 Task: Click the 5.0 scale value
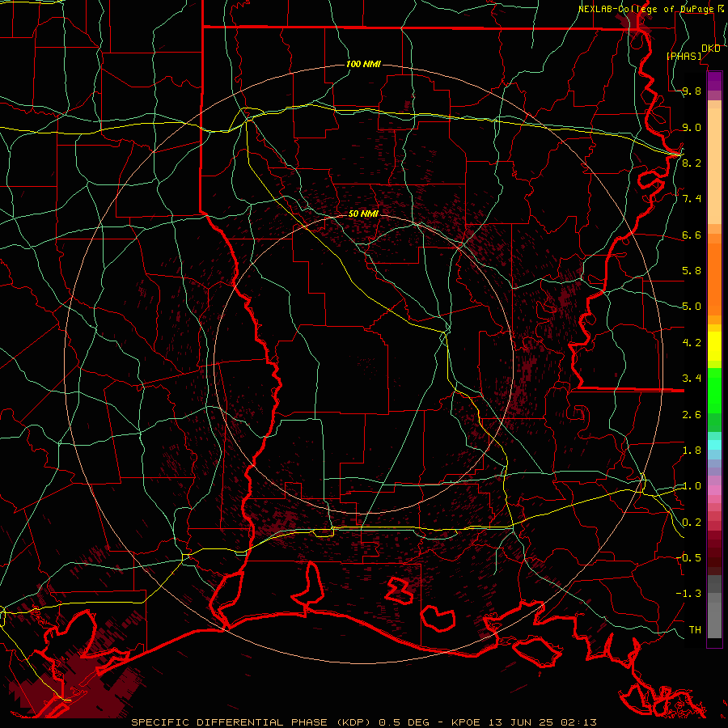coord(692,307)
